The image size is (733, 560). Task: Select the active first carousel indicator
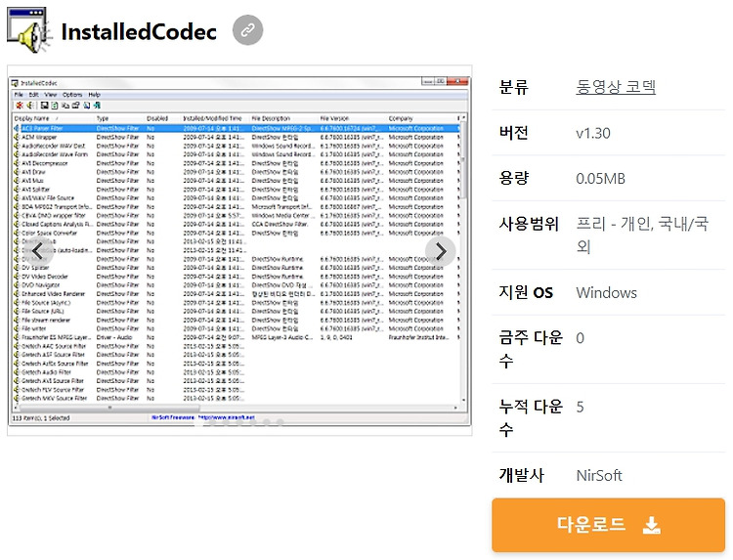point(199,422)
